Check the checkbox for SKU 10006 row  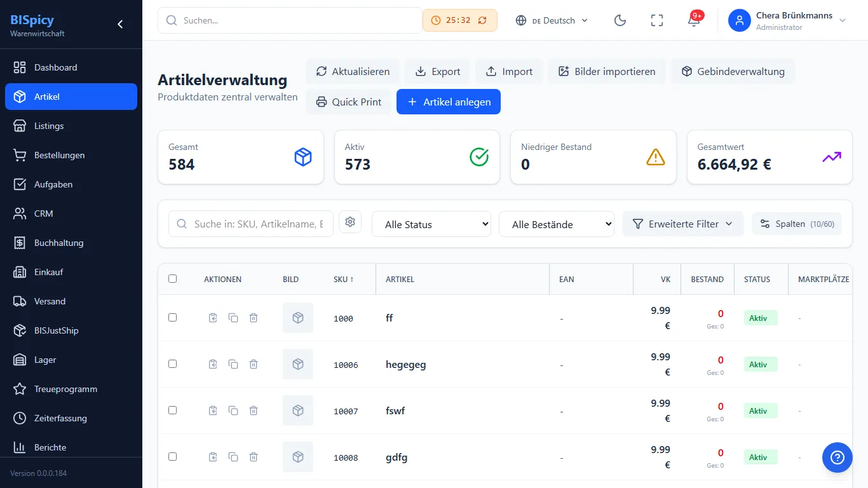coord(172,363)
